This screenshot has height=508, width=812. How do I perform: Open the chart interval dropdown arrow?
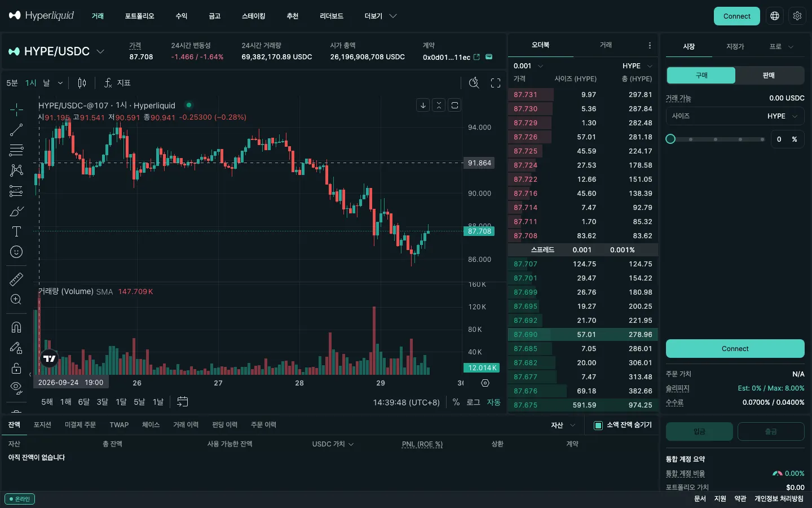(x=60, y=83)
